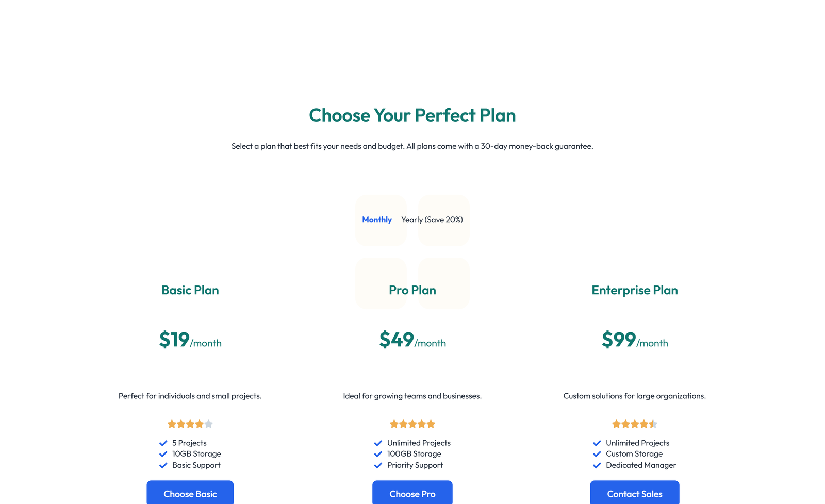Click the checkmark next to "10GB Storage"
The height and width of the screenshot is (504, 825).
tap(163, 454)
